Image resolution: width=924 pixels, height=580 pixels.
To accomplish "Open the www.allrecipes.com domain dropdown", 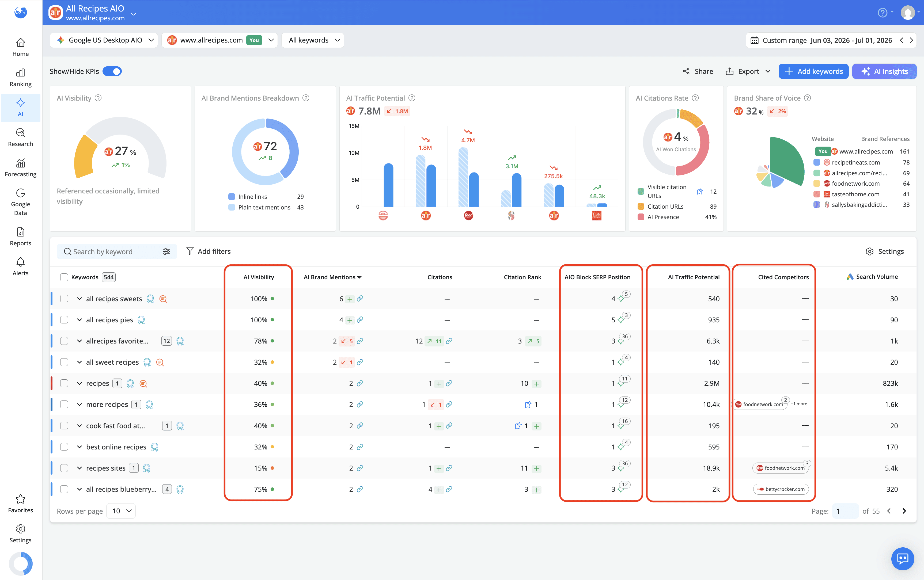I will (x=219, y=40).
